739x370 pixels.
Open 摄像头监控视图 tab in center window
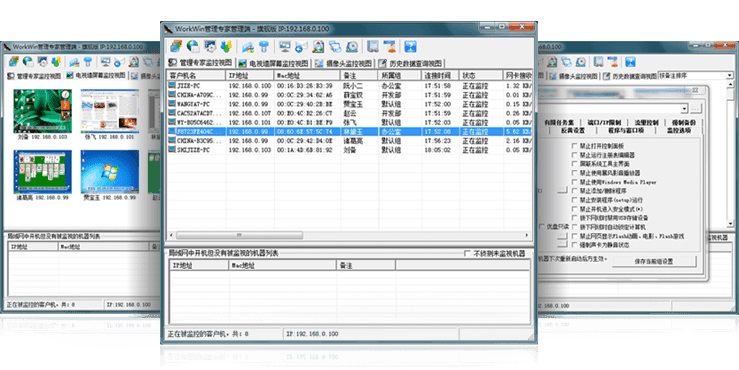[344, 63]
